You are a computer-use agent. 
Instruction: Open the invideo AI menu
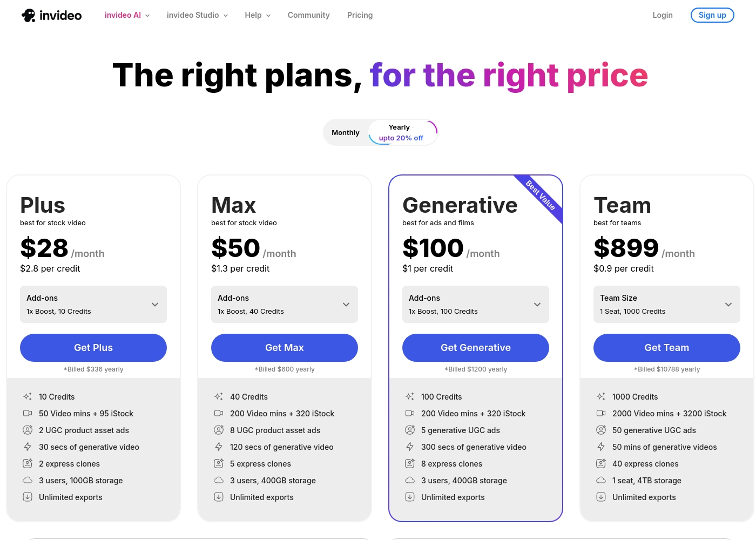click(127, 15)
